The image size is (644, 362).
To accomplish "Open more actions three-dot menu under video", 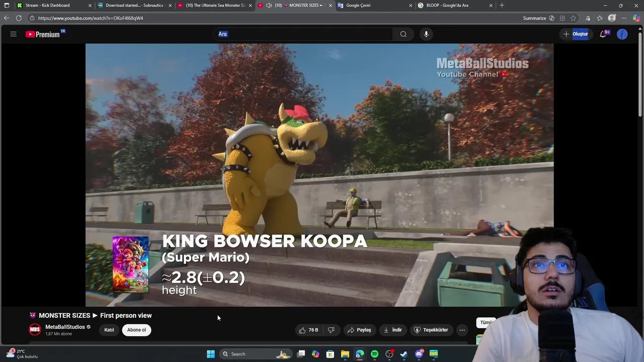I will (462, 330).
